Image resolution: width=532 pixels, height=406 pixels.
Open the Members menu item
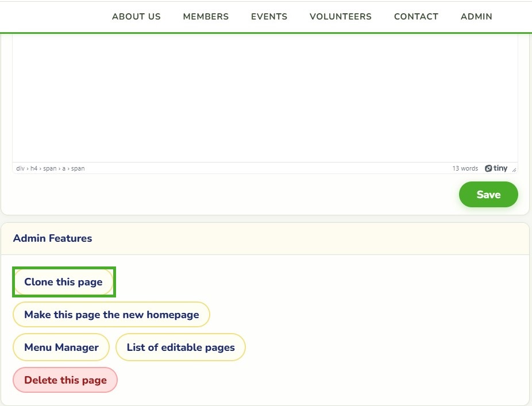tap(206, 16)
